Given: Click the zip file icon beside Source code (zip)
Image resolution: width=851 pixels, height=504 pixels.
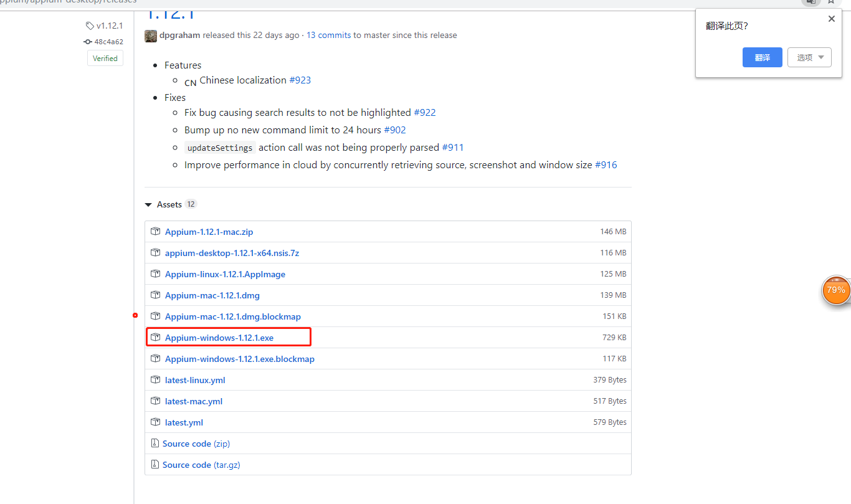Looking at the screenshot, I should [x=155, y=443].
